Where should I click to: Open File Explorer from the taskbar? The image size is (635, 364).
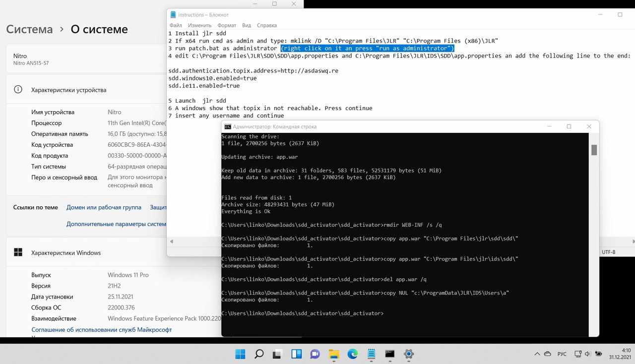(x=334, y=354)
